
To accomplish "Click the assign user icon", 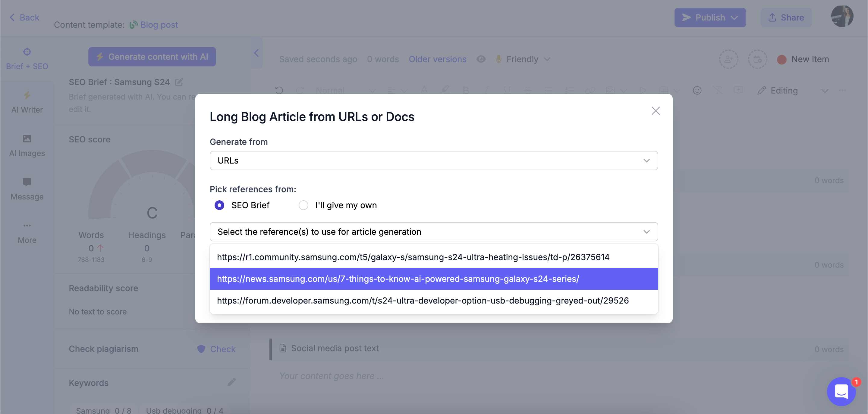I will tap(728, 59).
